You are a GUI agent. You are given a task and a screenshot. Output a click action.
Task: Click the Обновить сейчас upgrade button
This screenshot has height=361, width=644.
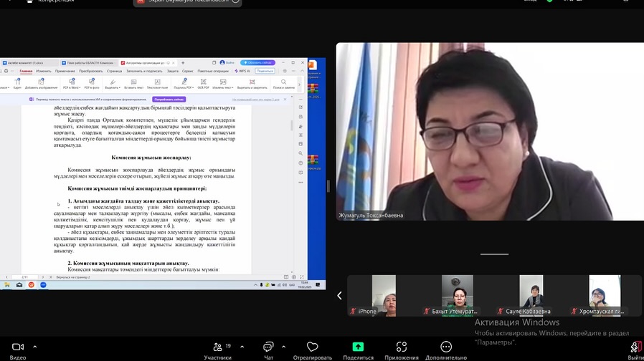coord(257,63)
